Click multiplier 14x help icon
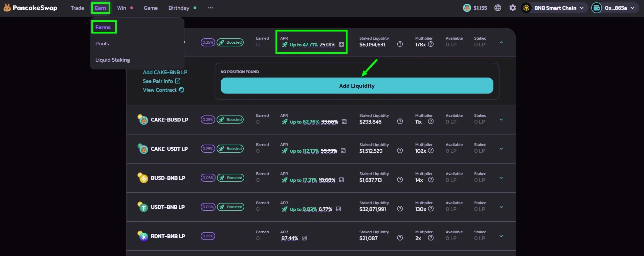This screenshot has width=644, height=256. (x=431, y=179)
